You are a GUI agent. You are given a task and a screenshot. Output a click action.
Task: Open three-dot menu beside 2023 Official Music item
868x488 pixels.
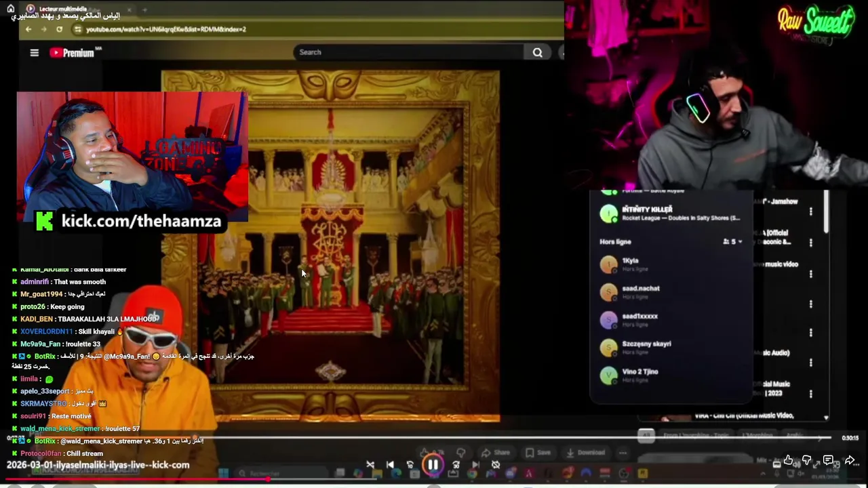(810, 393)
